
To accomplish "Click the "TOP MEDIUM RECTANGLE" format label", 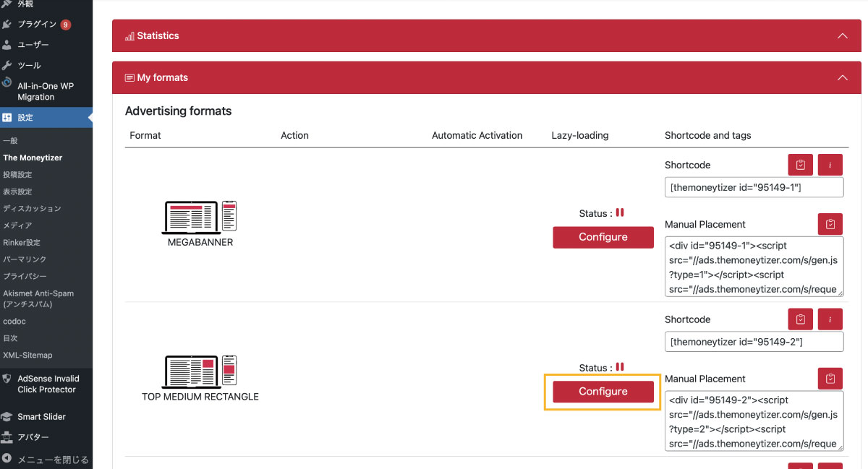I will point(200,397).
